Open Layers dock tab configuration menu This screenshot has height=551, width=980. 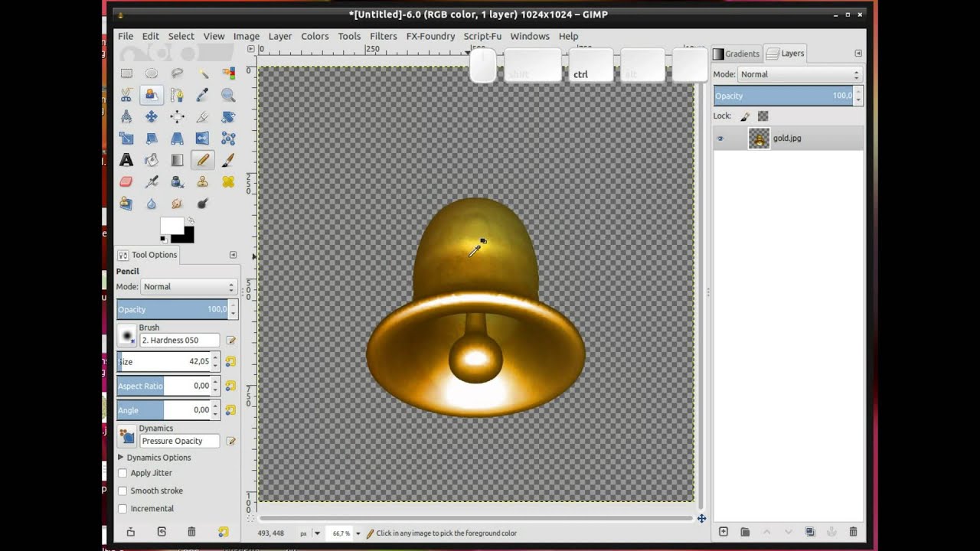(858, 54)
